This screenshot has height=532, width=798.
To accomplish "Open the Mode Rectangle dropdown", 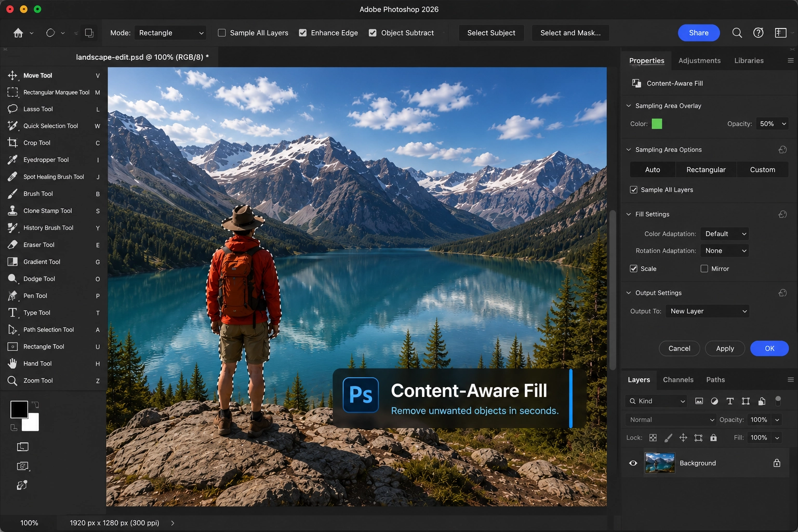I will (x=170, y=33).
